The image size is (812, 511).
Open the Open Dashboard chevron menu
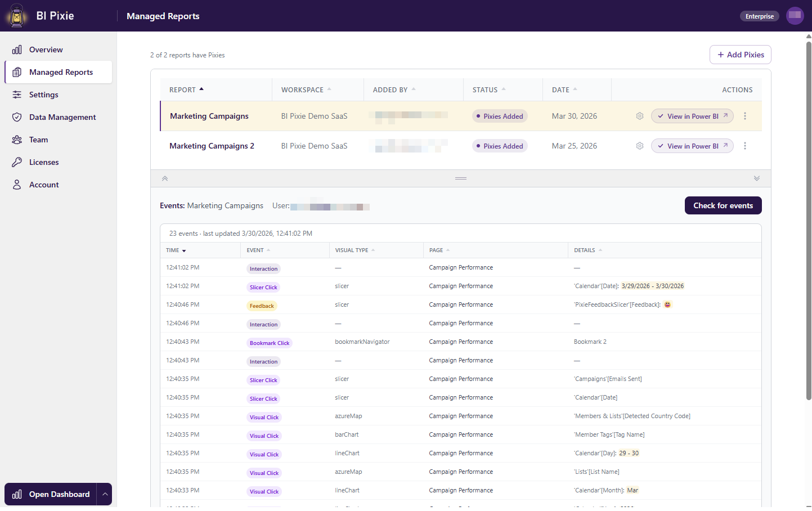coord(105,494)
